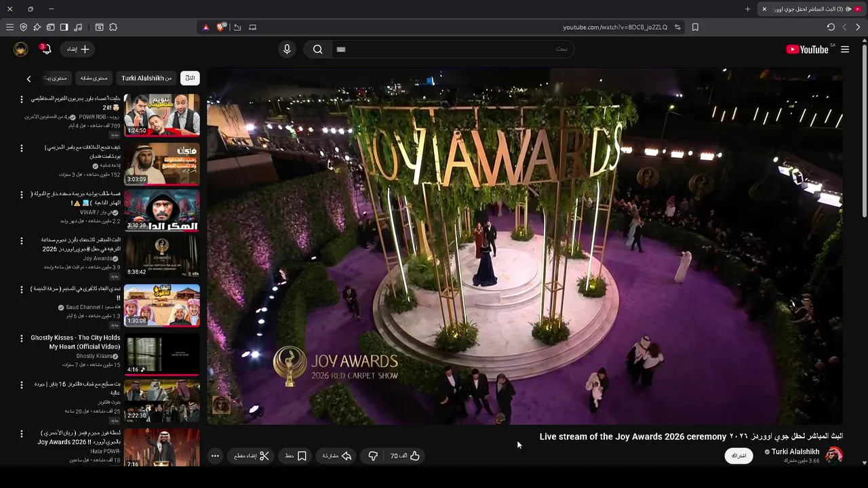
Task: Open the browser extensions puzzle icon
Action: pyautogui.click(x=113, y=27)
